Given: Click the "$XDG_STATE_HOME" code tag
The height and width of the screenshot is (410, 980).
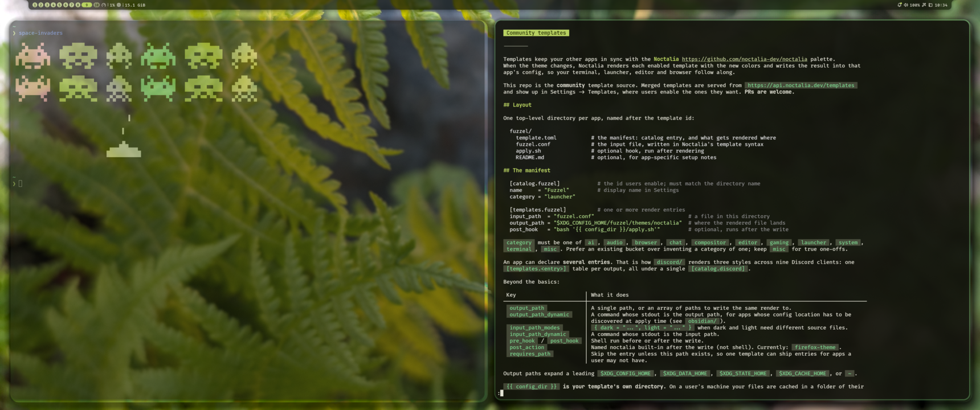Looking at the screenshot, I should pyautogui.click(x=742, y=374).
